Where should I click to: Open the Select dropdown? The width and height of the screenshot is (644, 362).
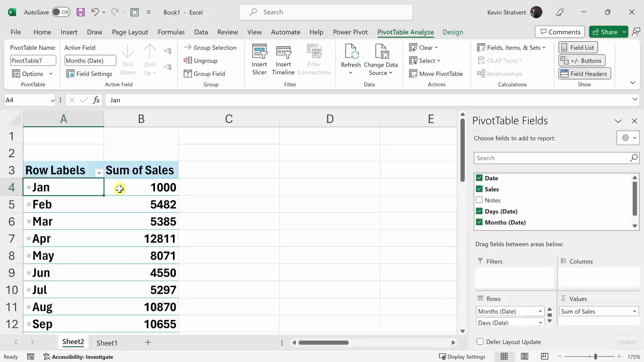tap(425, 60)
